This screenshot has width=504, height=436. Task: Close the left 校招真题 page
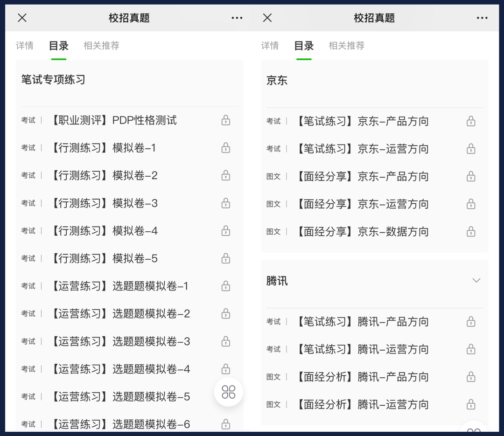22,18
